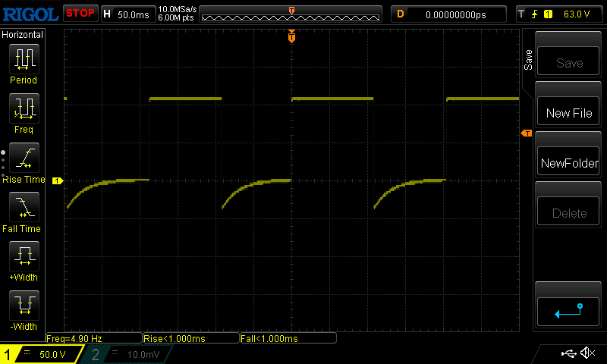The width and height of the screenshot is (607, 364).
Task: Click the D 0.00000000ps delay readout
Action: [448, 14]
